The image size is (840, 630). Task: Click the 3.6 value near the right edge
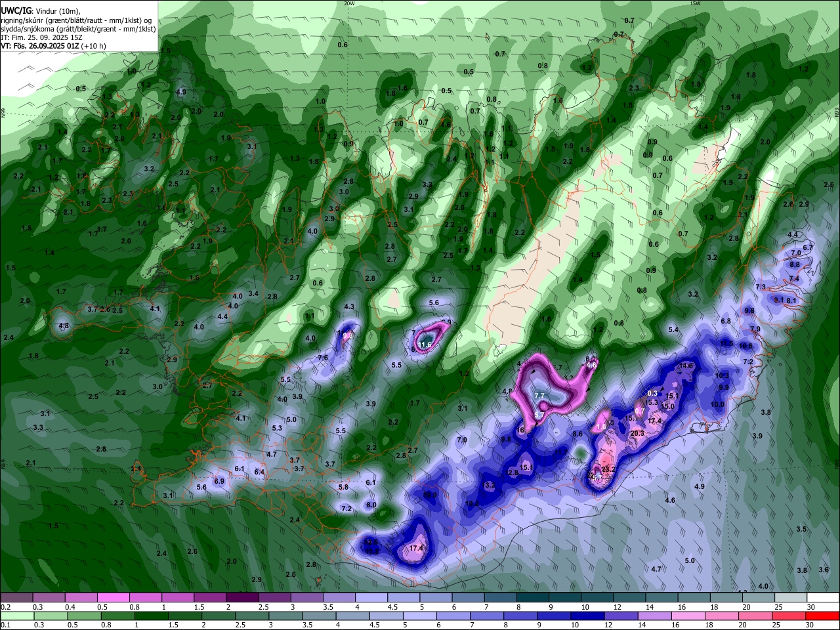pos(824,570)
